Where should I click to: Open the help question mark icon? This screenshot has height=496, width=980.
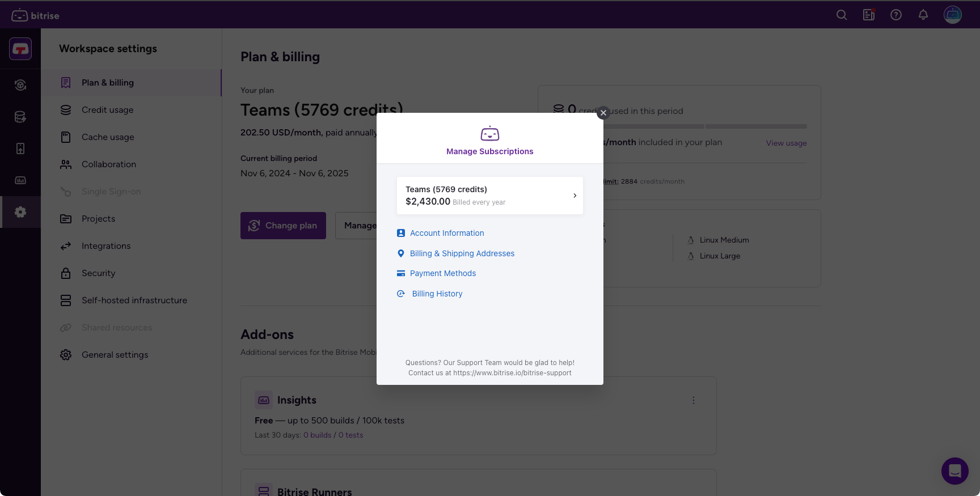tap(896, 15)
